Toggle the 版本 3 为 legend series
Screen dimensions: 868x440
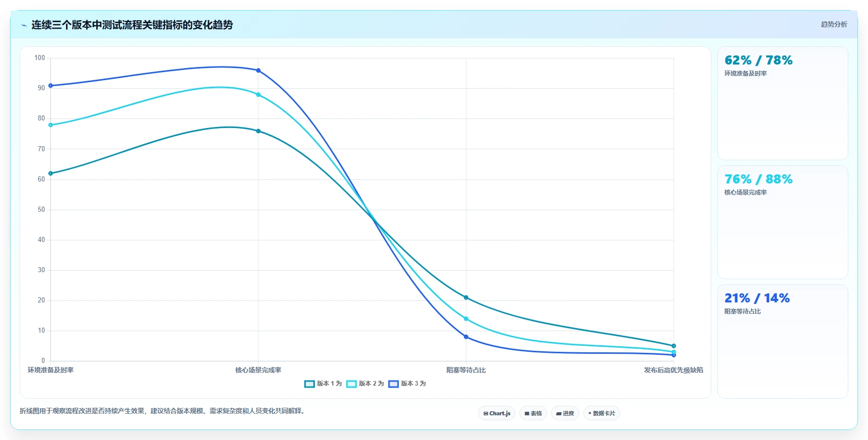(x=407, y=384)
